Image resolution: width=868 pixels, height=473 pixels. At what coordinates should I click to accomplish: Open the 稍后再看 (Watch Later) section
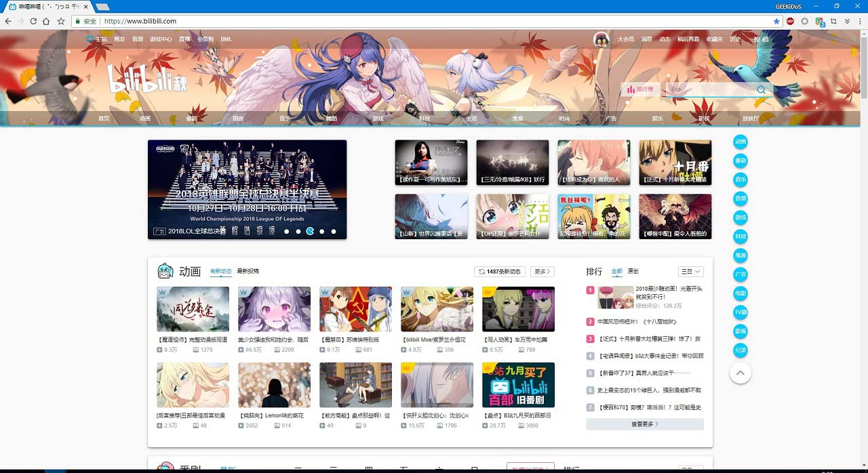[x=688, y=39]
